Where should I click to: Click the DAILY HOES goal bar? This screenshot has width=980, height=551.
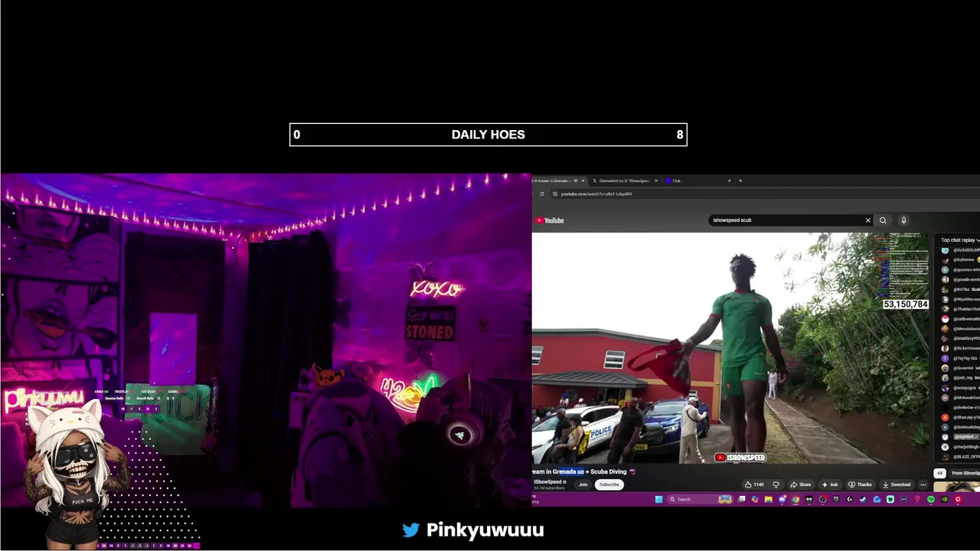click(488, 135)
